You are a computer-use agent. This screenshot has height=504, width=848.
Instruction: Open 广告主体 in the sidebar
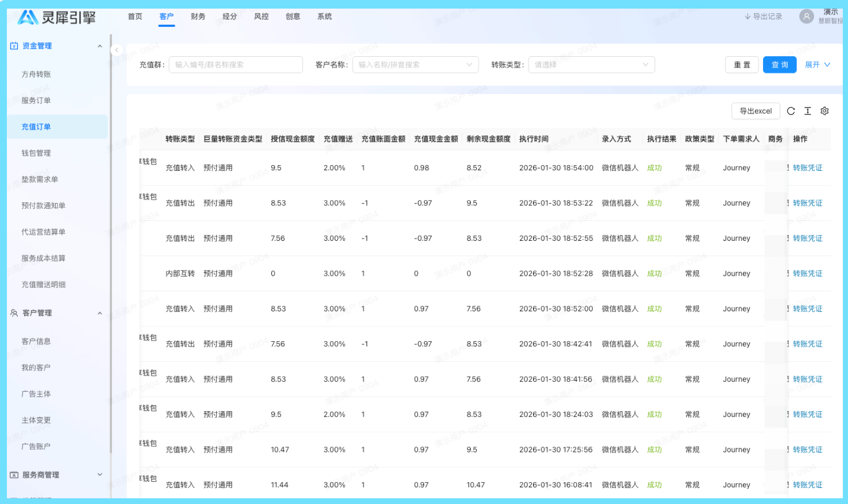[57, 394]
